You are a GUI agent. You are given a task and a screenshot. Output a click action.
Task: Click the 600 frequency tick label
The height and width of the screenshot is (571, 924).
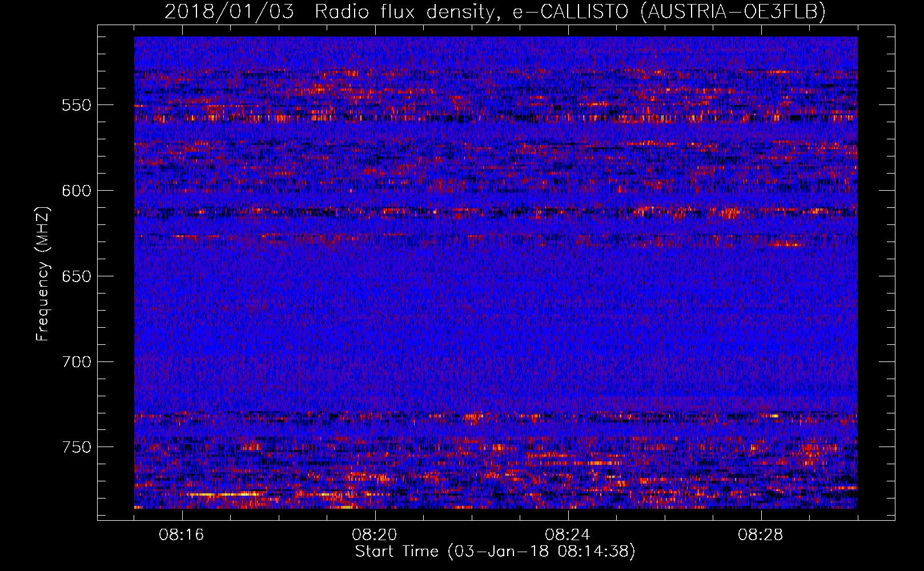(77, 191)
